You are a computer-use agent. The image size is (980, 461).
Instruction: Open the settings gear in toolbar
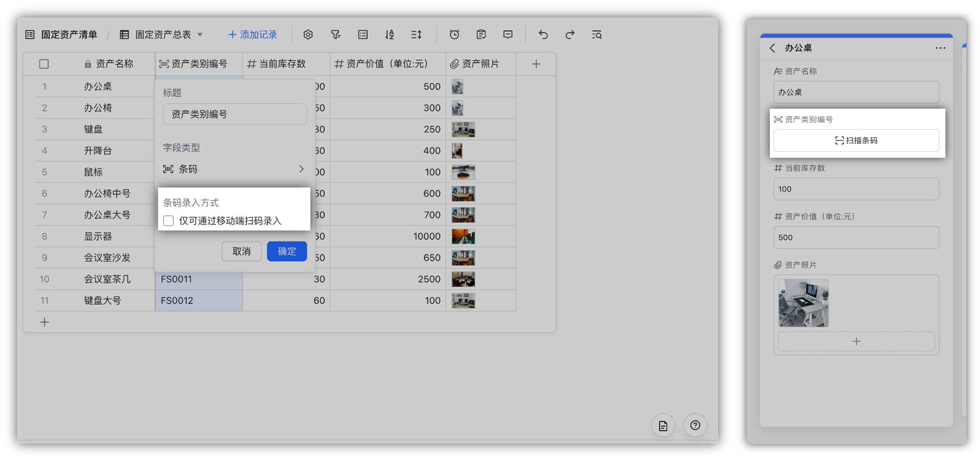click(x=308, y=35)
